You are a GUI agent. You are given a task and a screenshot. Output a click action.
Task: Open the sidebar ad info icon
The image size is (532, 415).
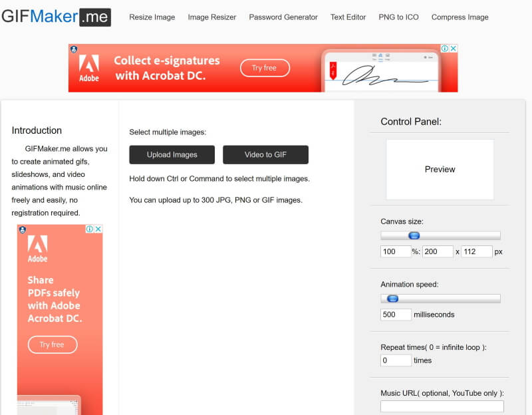[90, 229]
